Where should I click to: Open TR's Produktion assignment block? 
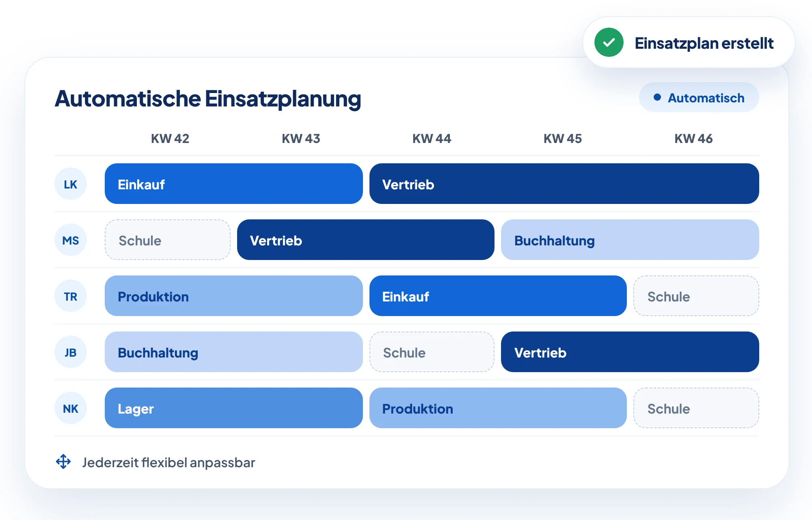[x=233, y=296]
